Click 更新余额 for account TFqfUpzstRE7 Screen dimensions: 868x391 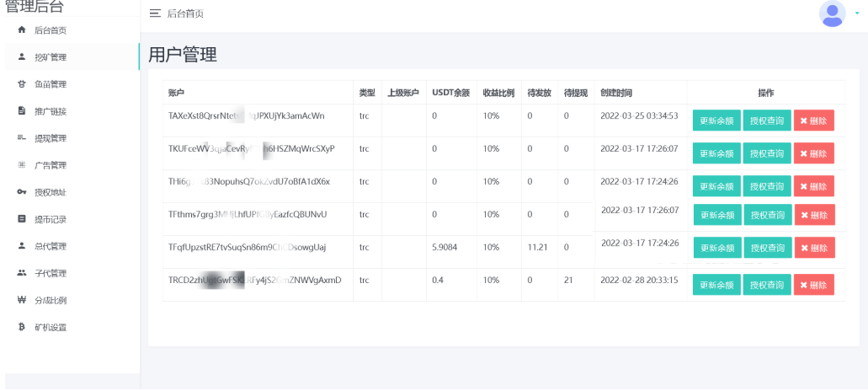tap(718, 248)
